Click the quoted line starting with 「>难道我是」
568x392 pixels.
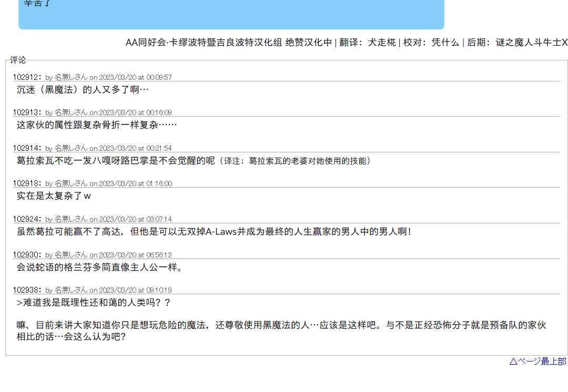tap(94, 303)
